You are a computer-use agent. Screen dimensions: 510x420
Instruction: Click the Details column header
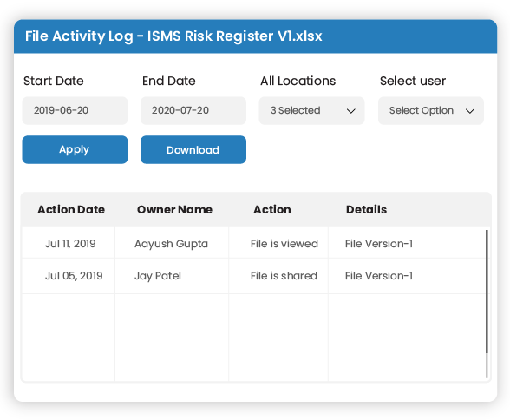pos(366,209)
